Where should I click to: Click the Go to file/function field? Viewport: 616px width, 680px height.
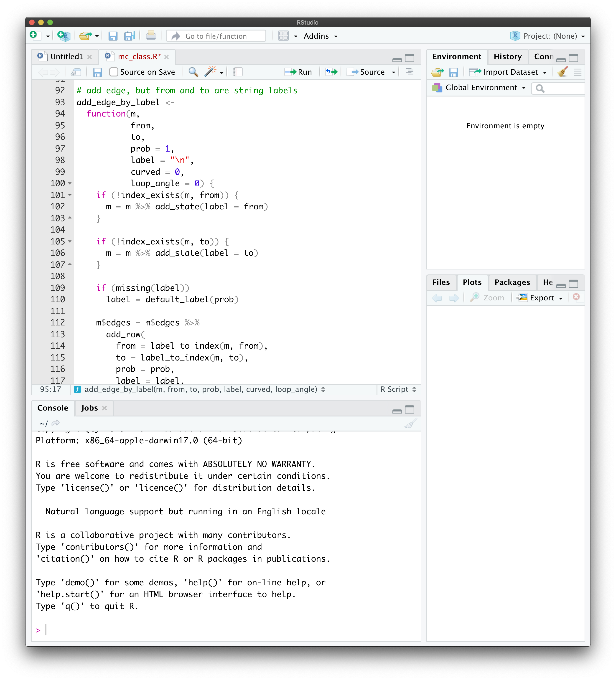216,36
